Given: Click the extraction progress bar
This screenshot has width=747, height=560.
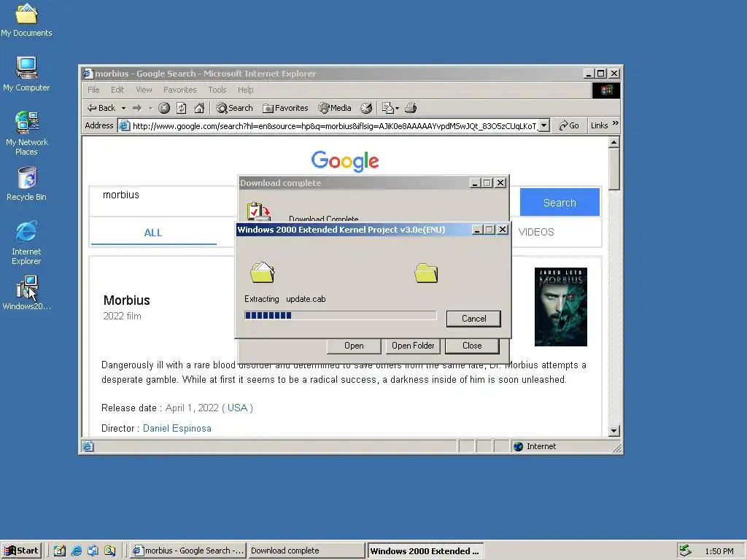Looking at the screenshot, I should coord(340,315).
